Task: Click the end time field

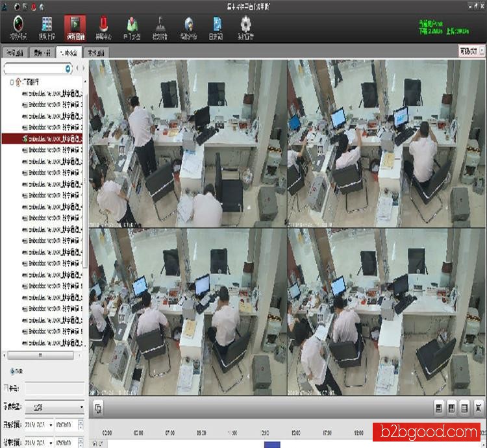Action: 66,442
